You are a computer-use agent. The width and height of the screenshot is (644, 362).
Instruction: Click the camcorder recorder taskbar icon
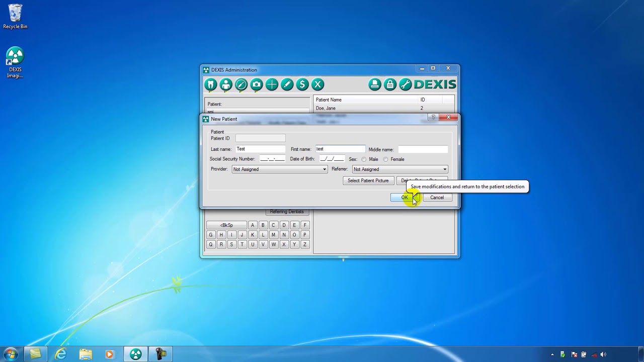tap(161, 354)
